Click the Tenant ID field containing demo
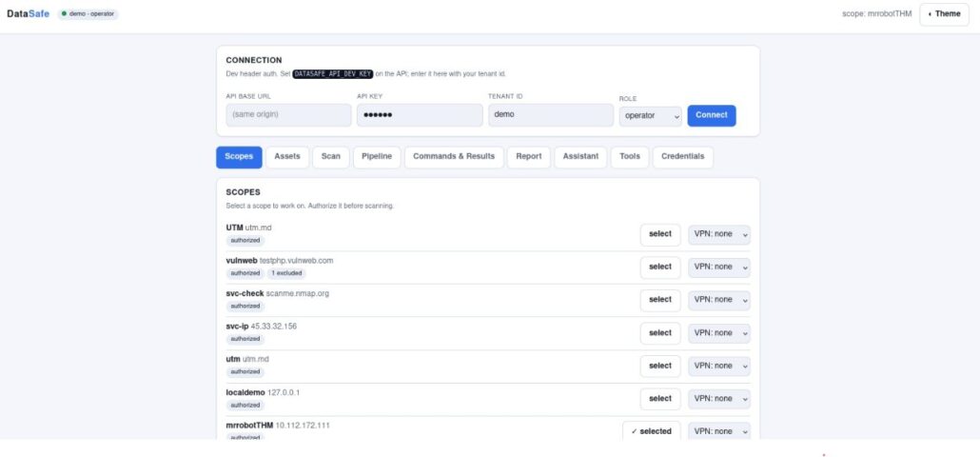Viewport: 980px width, 457px height. tap(551, 115)
